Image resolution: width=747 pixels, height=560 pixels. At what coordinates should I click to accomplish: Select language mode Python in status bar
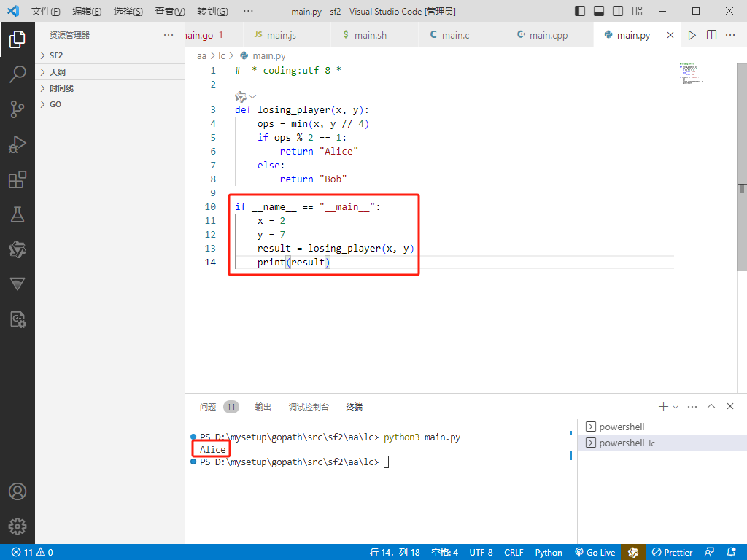tap(549, 553)
